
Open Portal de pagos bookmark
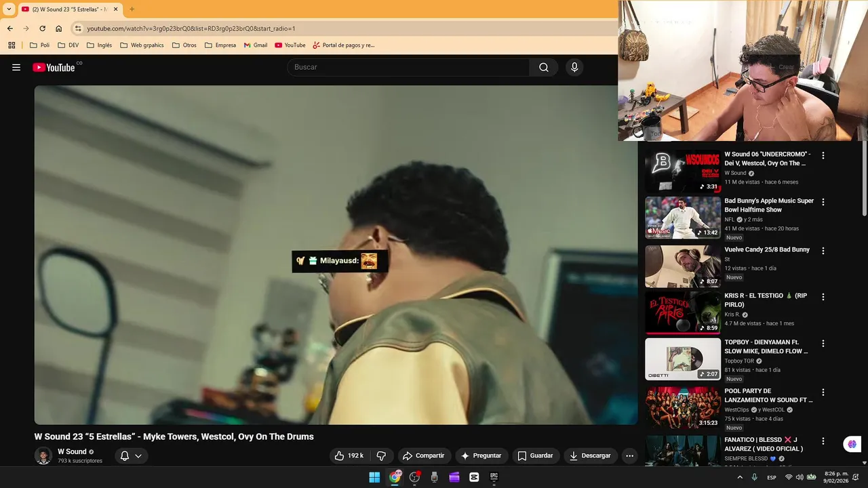pos(344,45)
